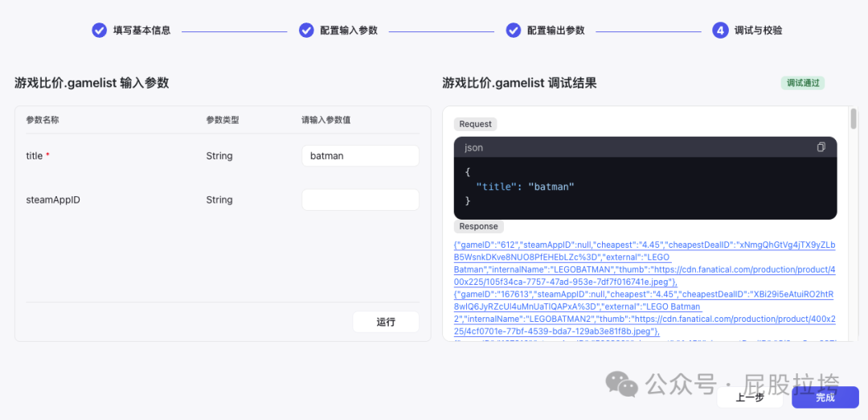Viewport: 868px width, 420px height.
Task: Click the 参数名称 column header
Action: click(43, 119)
